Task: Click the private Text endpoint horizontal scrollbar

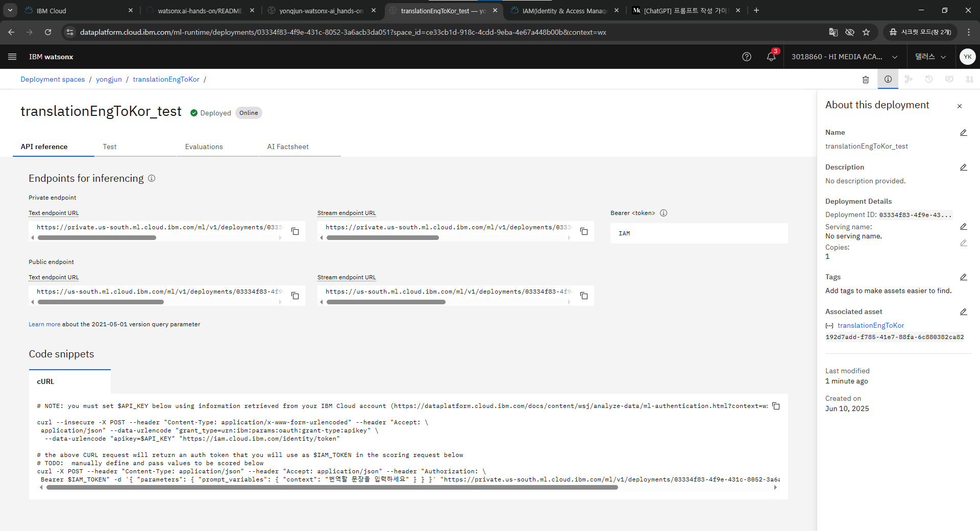Action: pyautogui.click(x=97, y=237)
